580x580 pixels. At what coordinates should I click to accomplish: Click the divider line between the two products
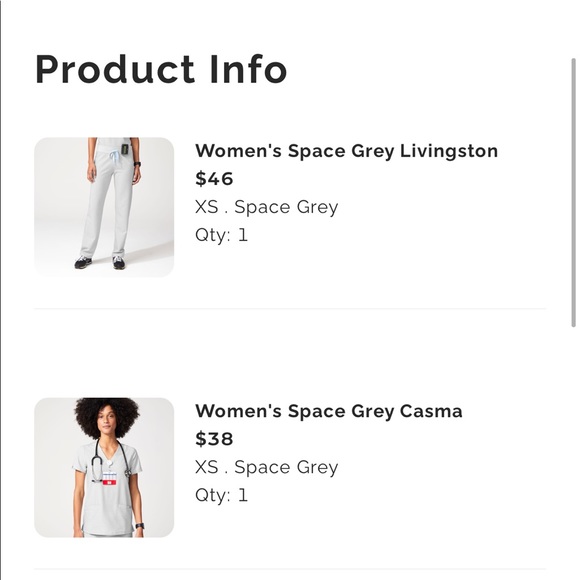(290, 308)
